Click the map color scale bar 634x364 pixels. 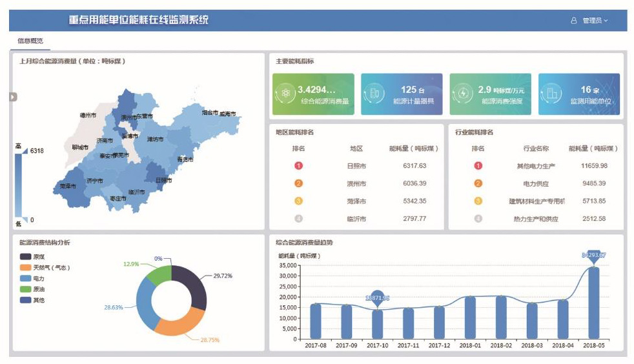19,185
